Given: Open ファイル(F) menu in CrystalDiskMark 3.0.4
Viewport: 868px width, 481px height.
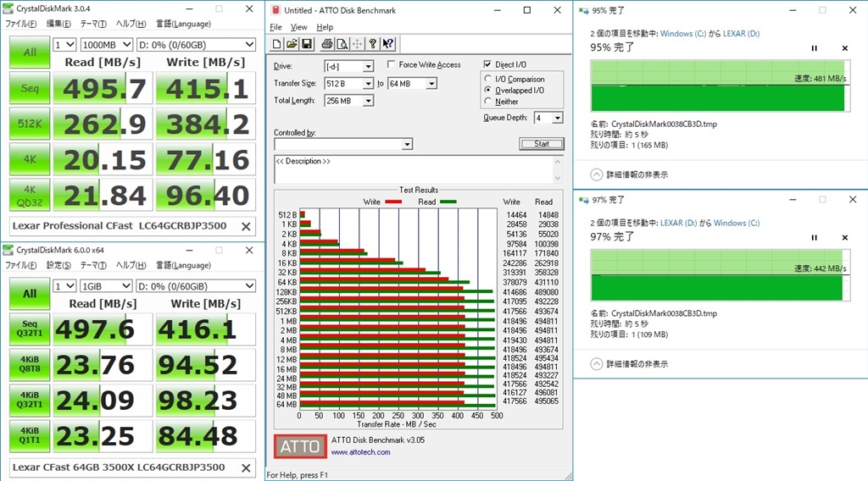Looking at the screenshot, I should tap(20, 24).
